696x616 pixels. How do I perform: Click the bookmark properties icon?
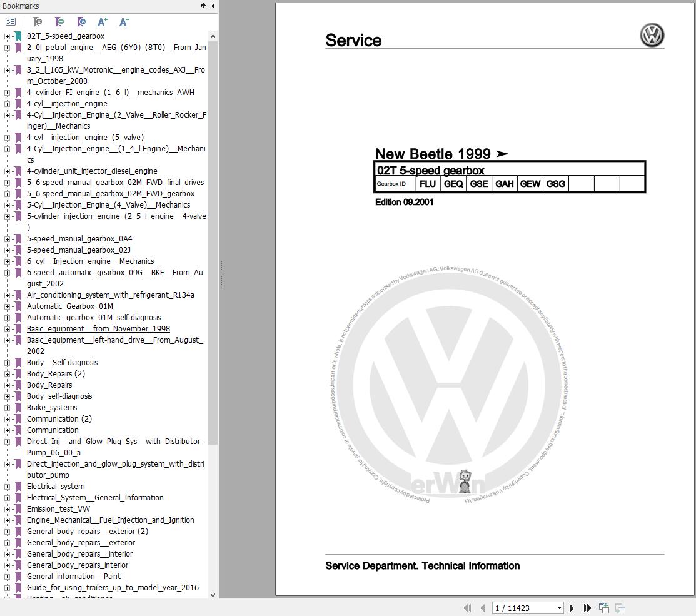click(81, 22)
